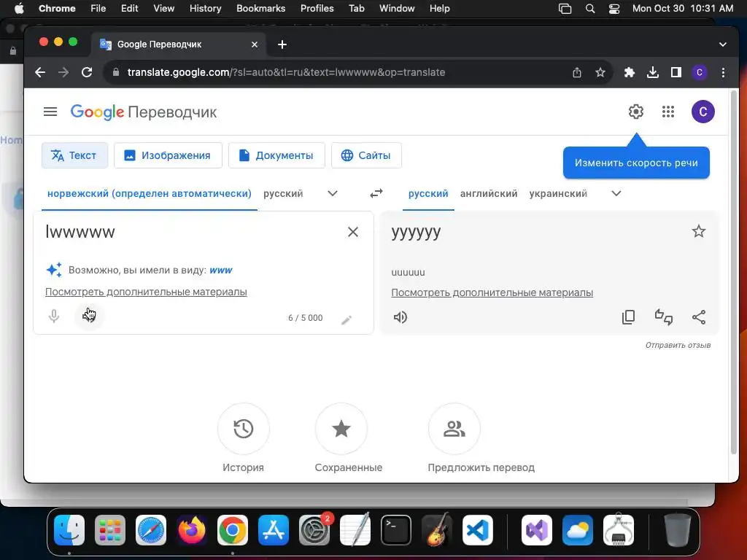Open the Google apps grid
The image size is (747, 560).
coord(668,112)
